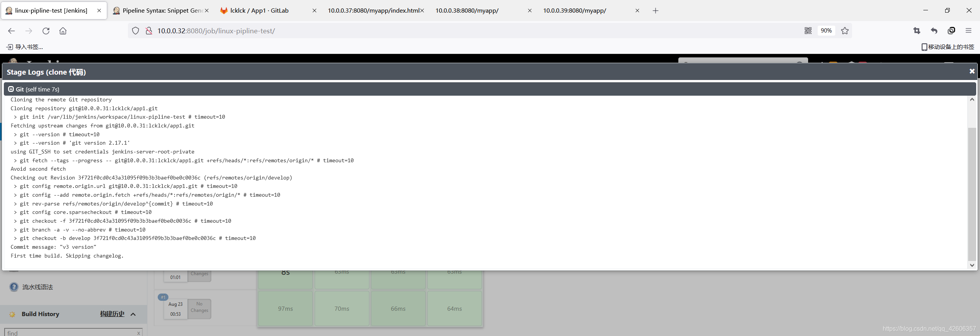The height and width of the screenshot is (336, 980).
Task: Restore down the browser window
Action: 947,10
